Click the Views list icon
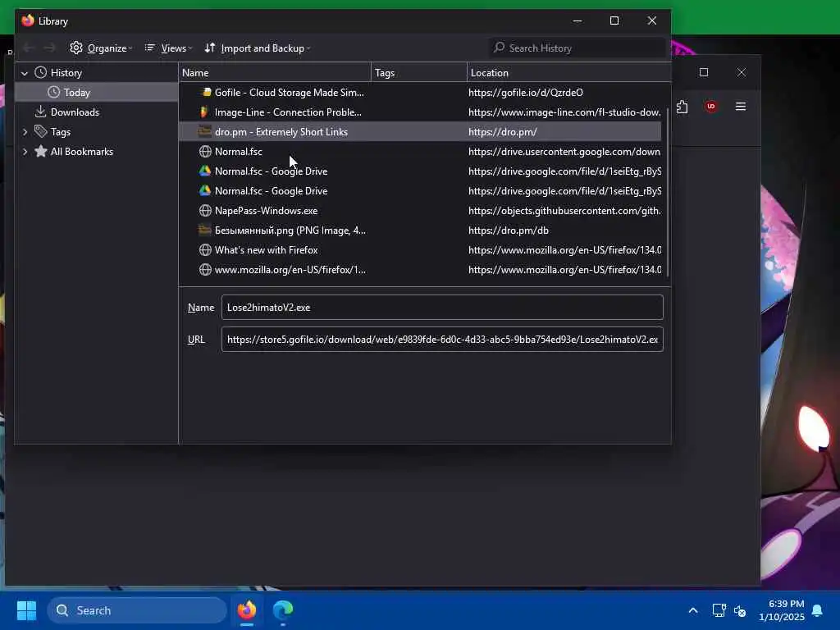This screenshot has height=630, width=840. [150, 48]
